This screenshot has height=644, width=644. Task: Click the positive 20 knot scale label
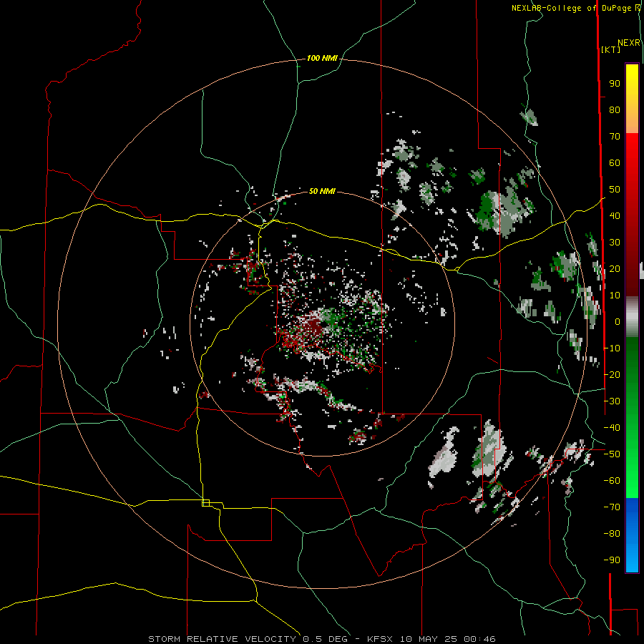click(x=615, y=268)
